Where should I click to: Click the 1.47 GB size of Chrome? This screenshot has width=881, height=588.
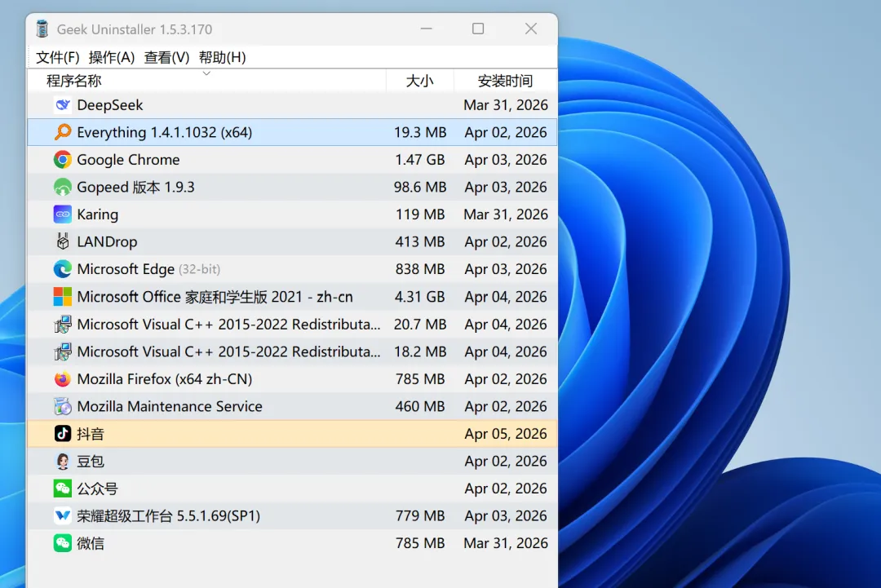click(x=420, y=160)
